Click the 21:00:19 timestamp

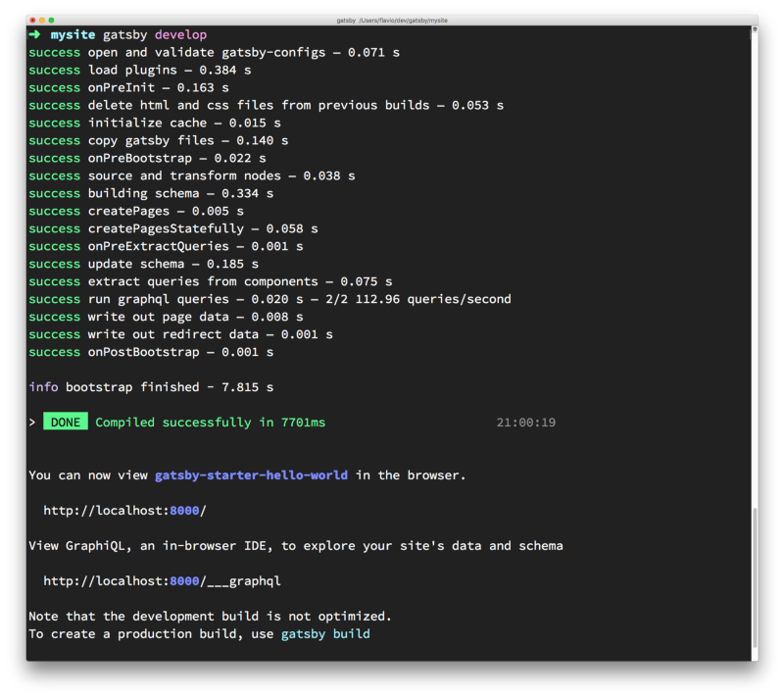[x=526, y=423]
